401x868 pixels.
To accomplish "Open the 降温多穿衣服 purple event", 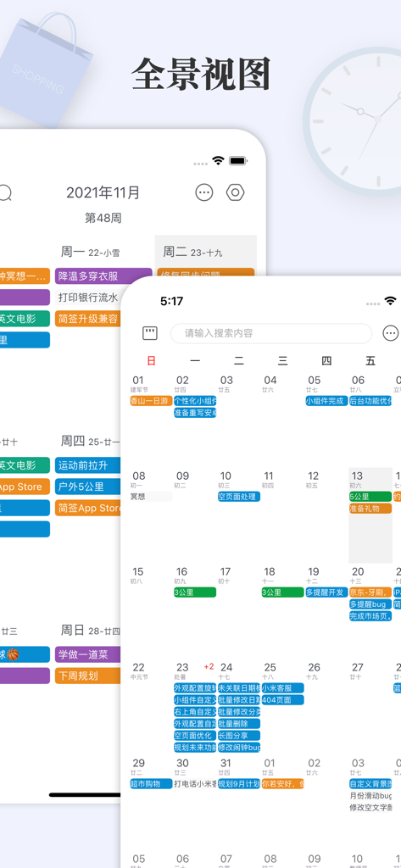I will point(103,276).
